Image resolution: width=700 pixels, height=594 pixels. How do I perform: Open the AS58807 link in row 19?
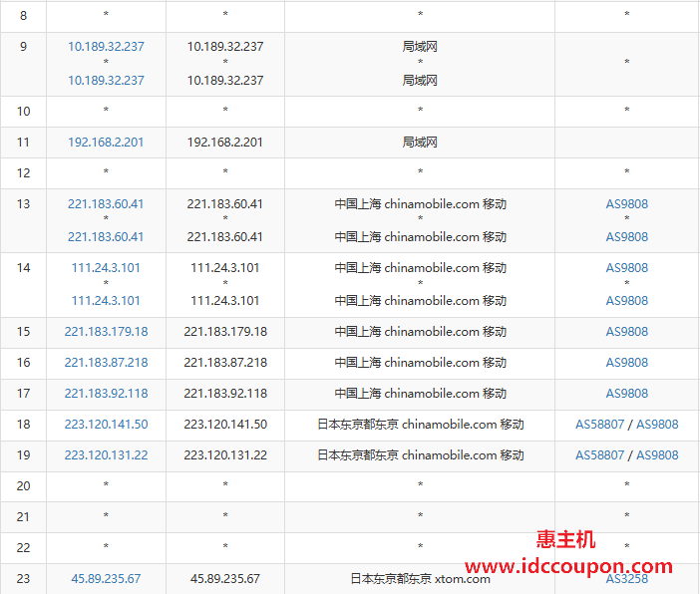[599, 455]
